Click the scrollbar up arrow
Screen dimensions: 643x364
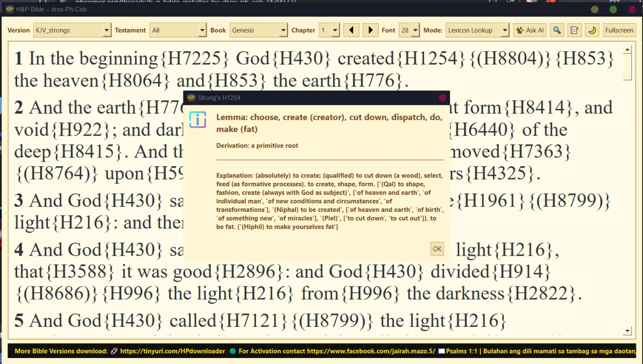627,50
